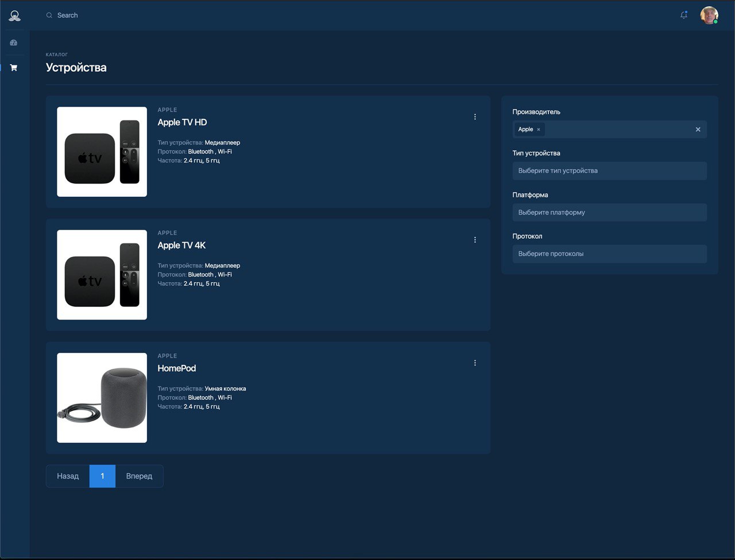735x560 pixels.
Task: Open three-dot menu for HomePod
Action: point(475,363)
